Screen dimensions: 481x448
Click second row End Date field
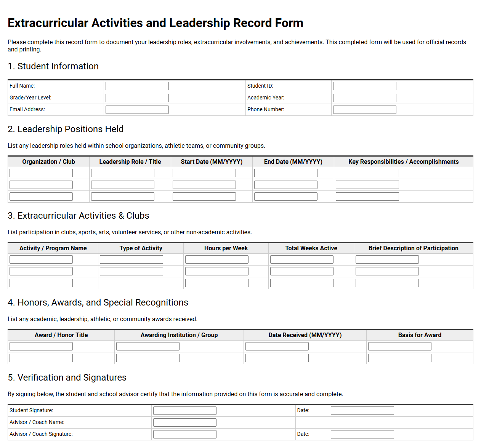(x=286, y=185)
